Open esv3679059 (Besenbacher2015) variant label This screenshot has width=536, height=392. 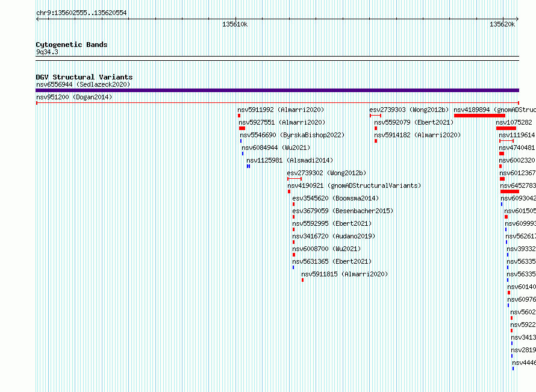[x=343, y=211]
